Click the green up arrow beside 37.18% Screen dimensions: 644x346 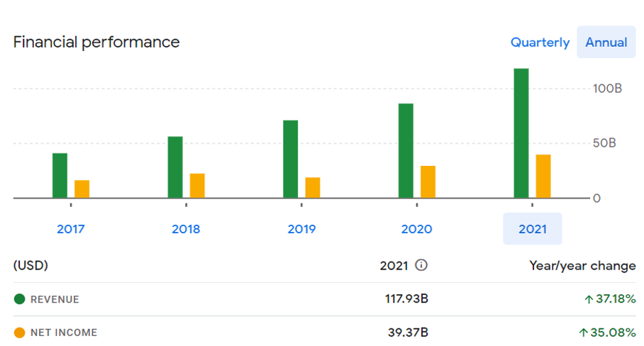point(588,299)
